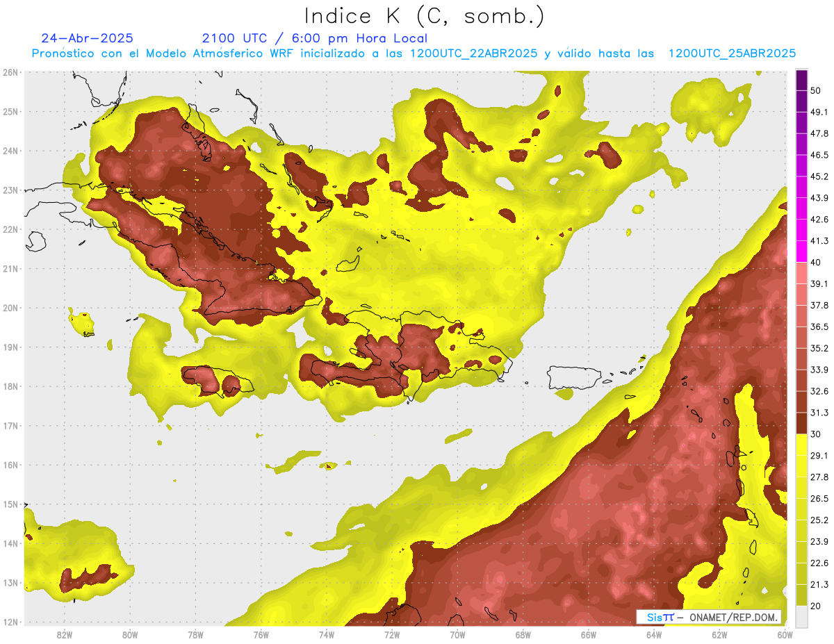
Task: Click the 64W longitude label
Action: [654, 635]
